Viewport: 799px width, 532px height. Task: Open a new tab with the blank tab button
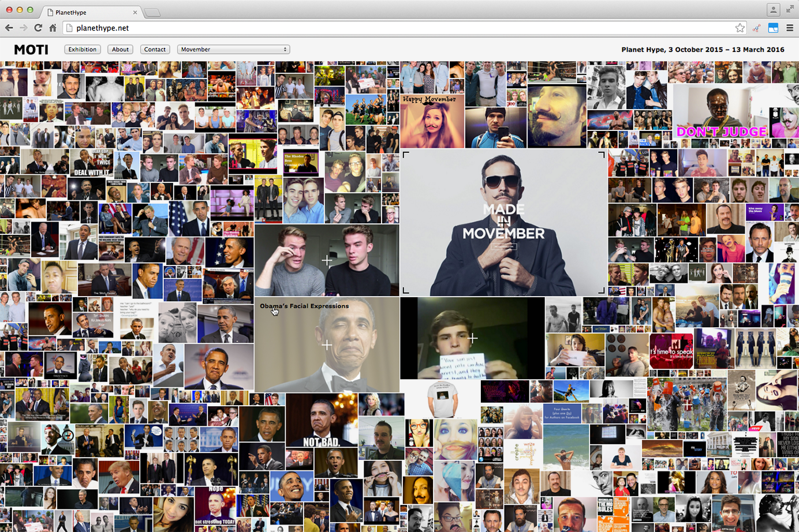(152, 12)
